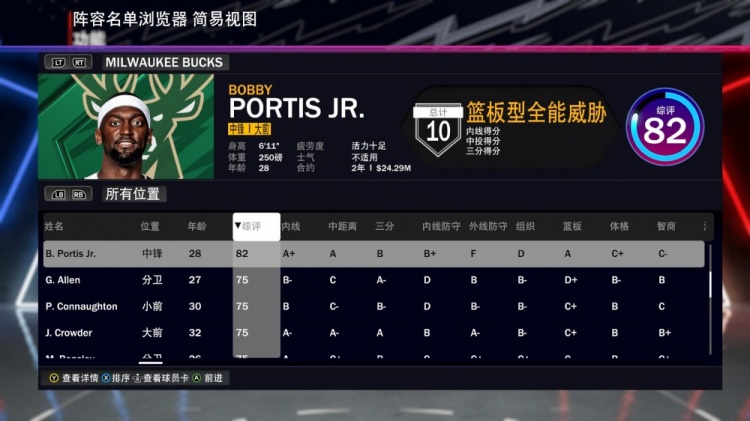The image size is (750, 421).
Task: Click the Y button icon for details
Action: tap(54, 378)
